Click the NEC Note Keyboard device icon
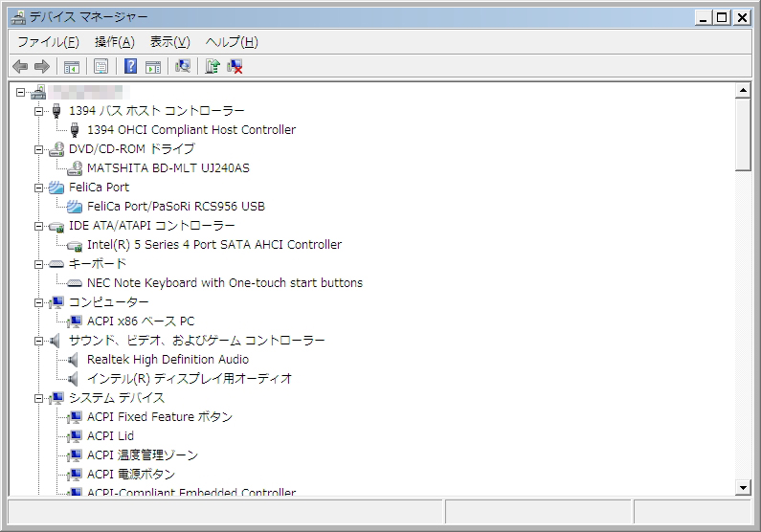Image resolution: width=761 pixels, height=532 pixels. [75, 283]
